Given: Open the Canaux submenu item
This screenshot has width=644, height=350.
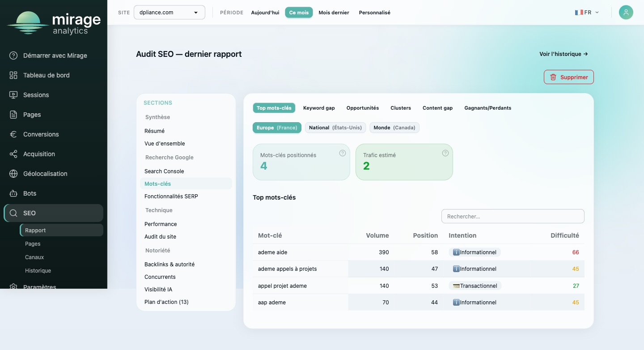Looking at the screenshot, I should point(62,257).
